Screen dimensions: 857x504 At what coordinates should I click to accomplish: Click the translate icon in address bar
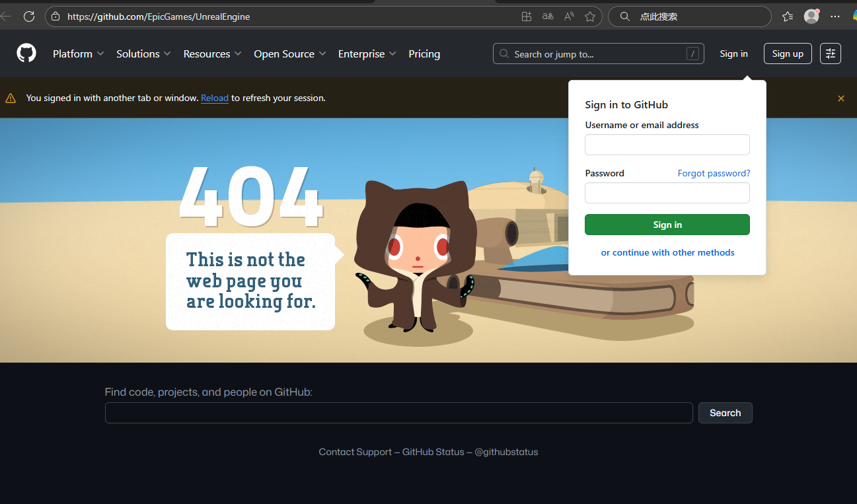[548, 17]
